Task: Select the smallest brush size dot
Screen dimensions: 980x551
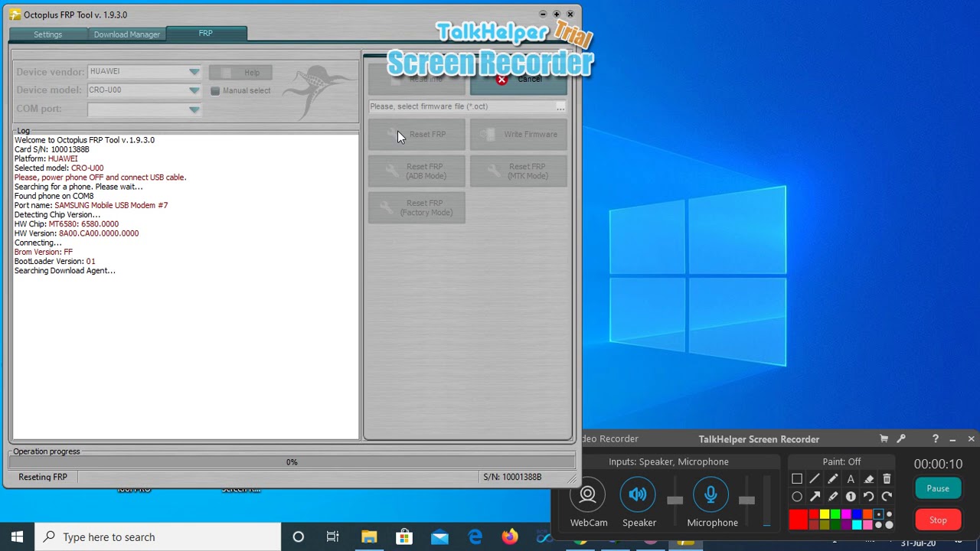Action: 878,514
